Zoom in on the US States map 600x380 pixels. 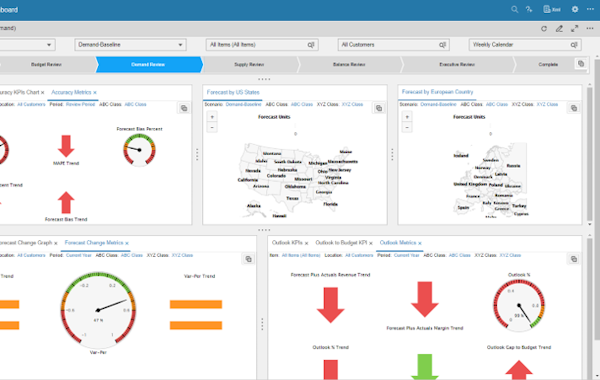pyautogui.click(x=212, y=117)
